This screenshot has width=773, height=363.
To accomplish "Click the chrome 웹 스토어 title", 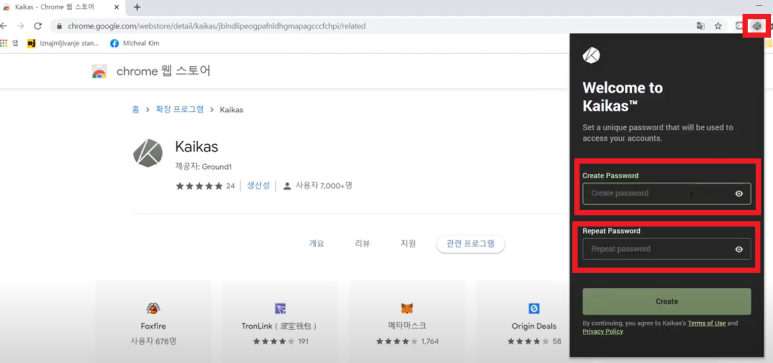I will click(164, 71).
